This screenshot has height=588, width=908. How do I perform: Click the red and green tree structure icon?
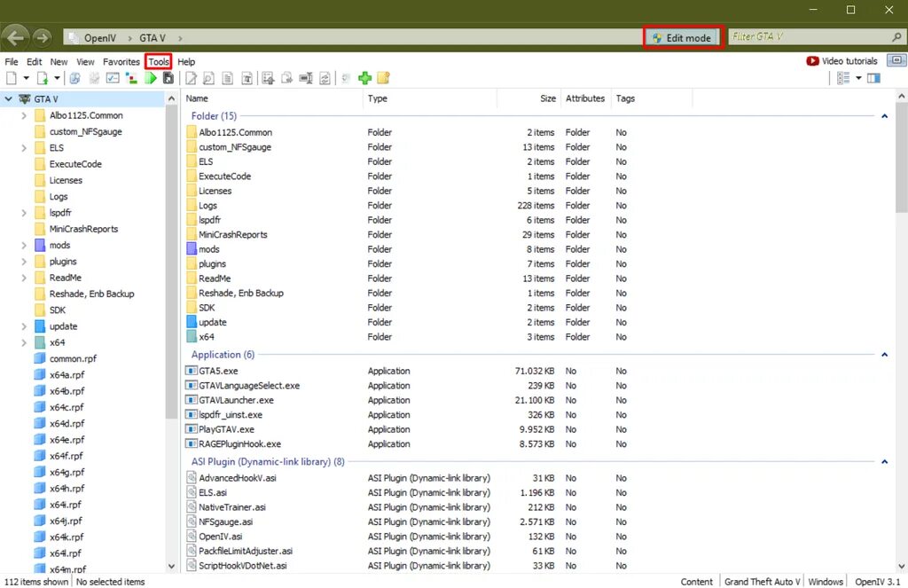131,78
